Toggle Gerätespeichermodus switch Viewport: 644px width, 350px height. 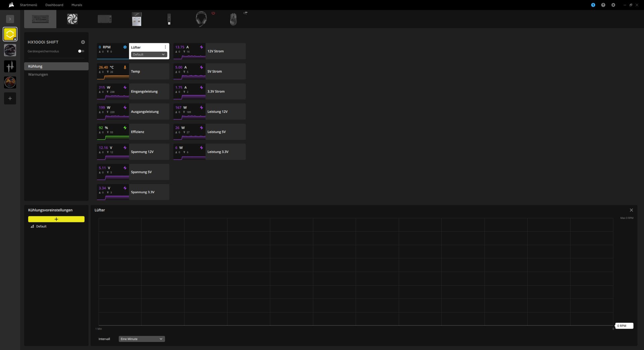(x=81, y=51)
